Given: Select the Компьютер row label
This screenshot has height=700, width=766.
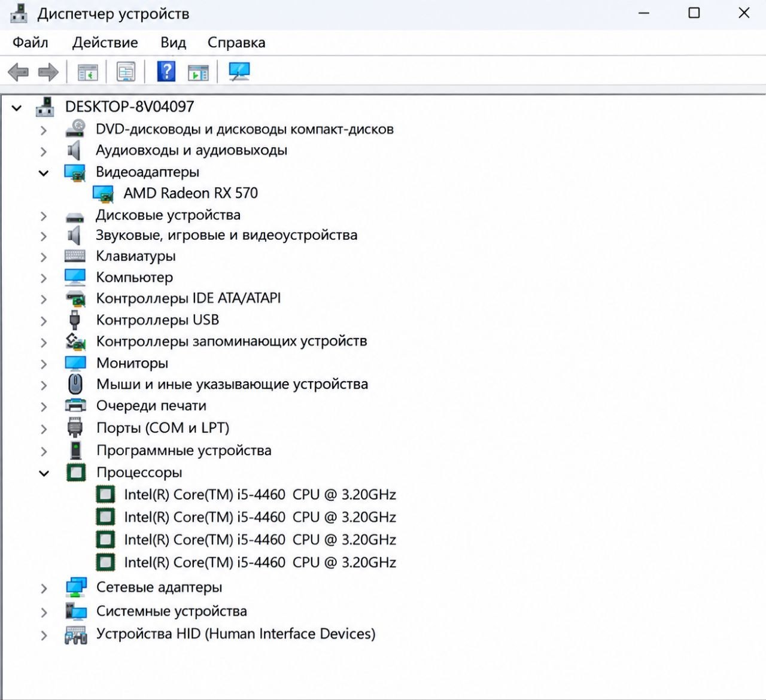Looking at the screenshot, I should pos(134,277).
